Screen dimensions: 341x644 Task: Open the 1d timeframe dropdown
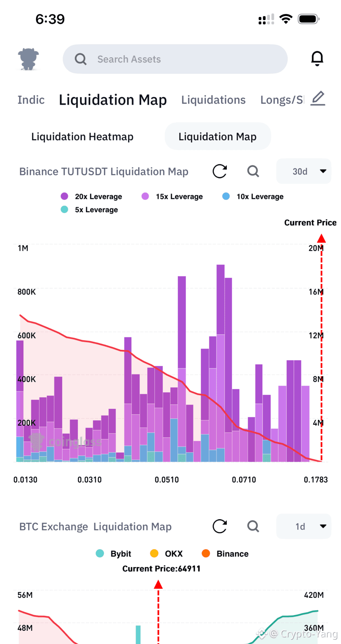pyautogui.click(x=303, y=526)
